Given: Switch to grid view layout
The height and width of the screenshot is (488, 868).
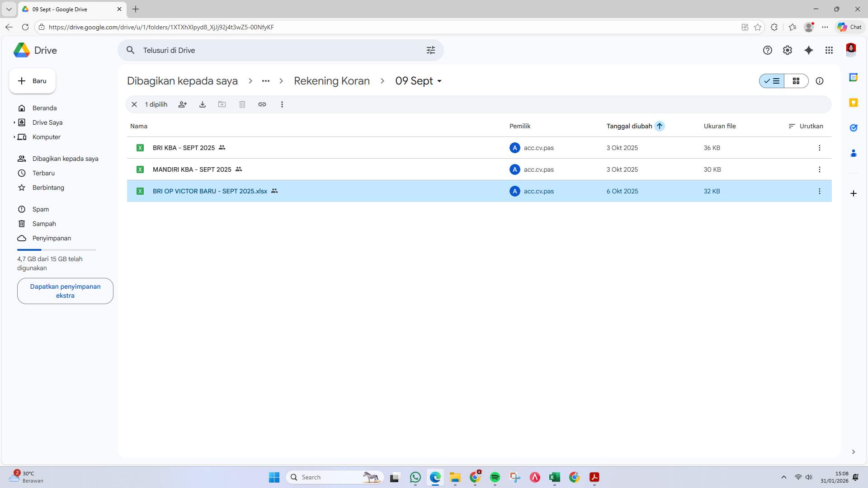Looking at the screenshot, I should (797, 81).
